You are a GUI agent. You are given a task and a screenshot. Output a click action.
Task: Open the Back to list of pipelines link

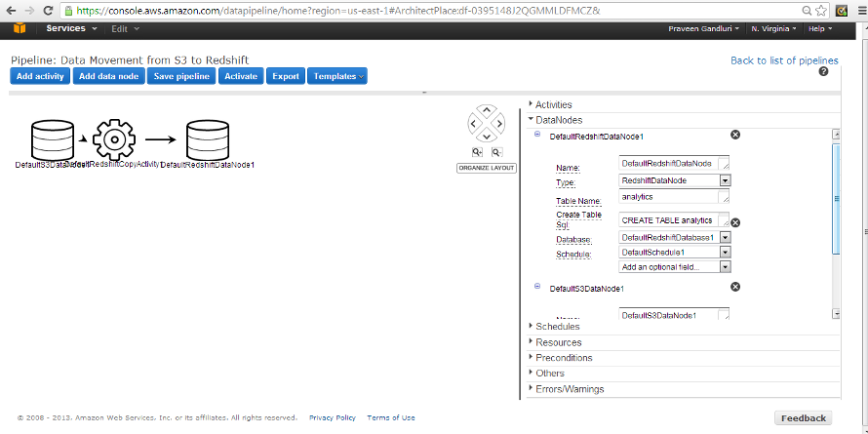[x=784, y=60]
